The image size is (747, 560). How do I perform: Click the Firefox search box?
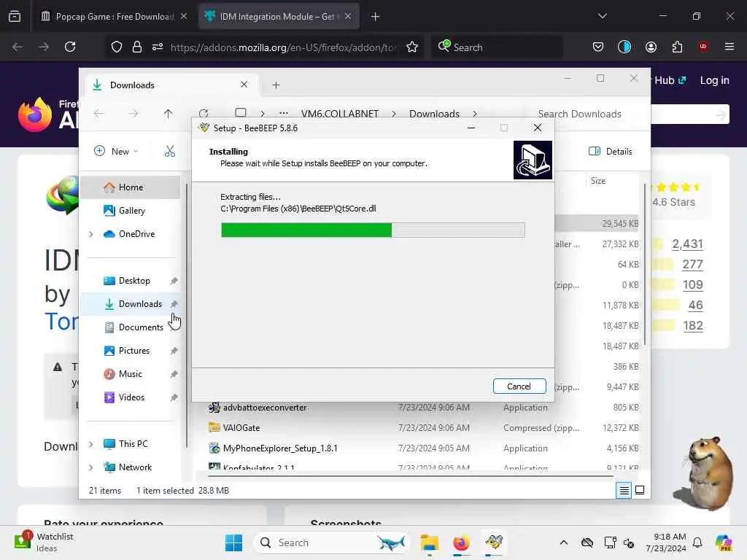(498, 47)
